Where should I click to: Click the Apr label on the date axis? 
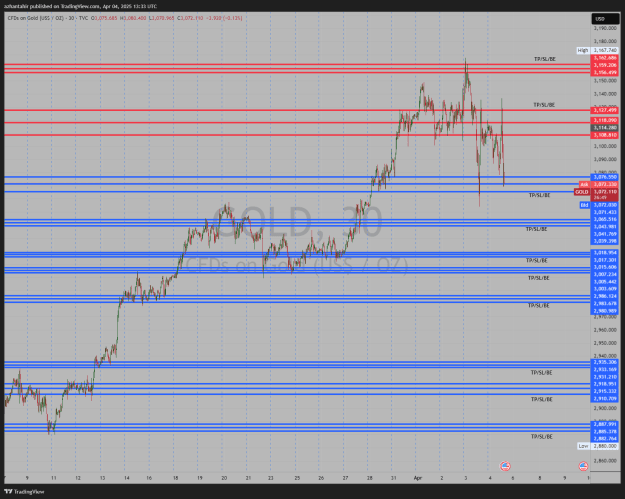(418, 477)
